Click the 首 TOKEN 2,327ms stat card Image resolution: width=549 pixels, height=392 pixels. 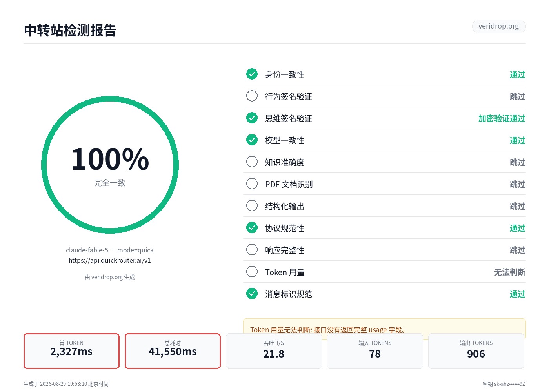click(71, 351)
